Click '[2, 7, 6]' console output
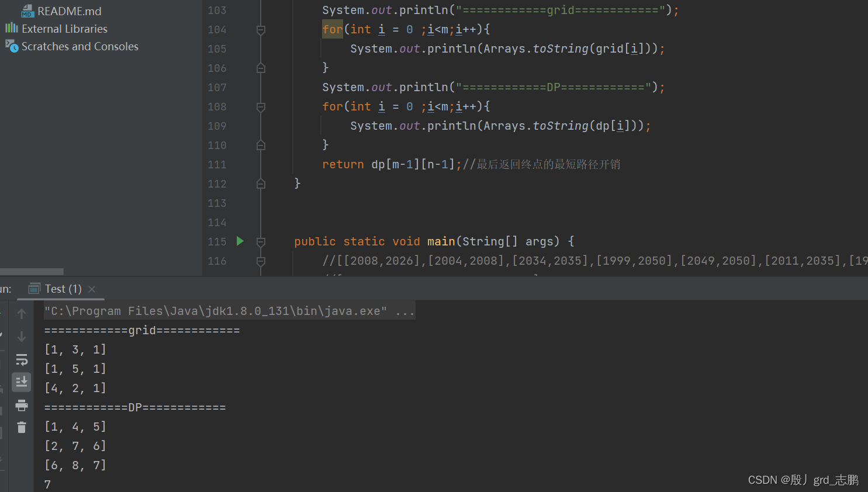868x492 pixels. pos(75,446)
